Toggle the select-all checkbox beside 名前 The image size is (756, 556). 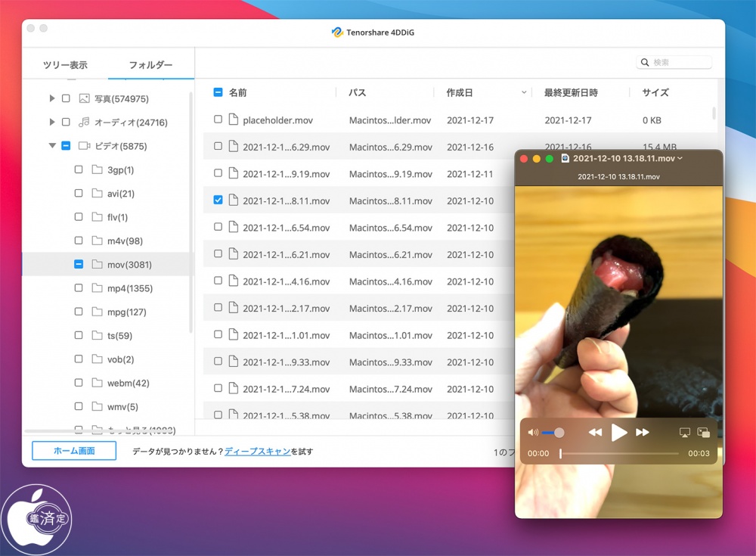point(218,92)
